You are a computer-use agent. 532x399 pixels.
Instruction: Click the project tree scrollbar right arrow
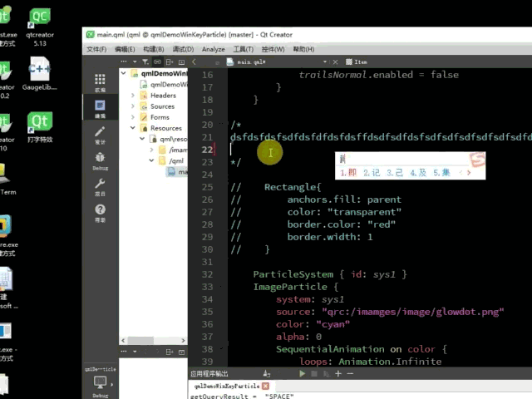click(x=183, y=340)
